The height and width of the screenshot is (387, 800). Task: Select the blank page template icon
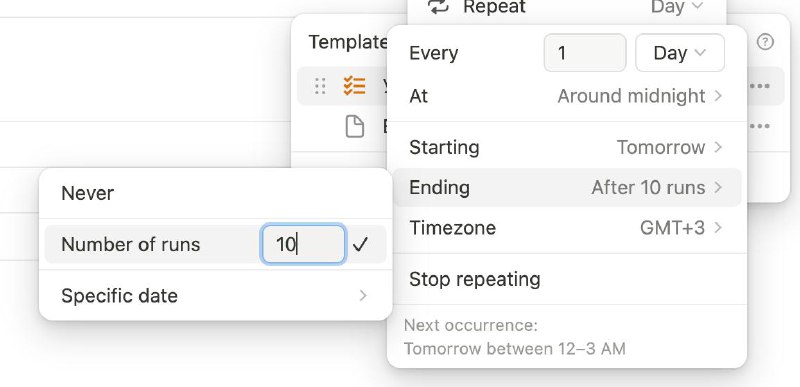355,126
